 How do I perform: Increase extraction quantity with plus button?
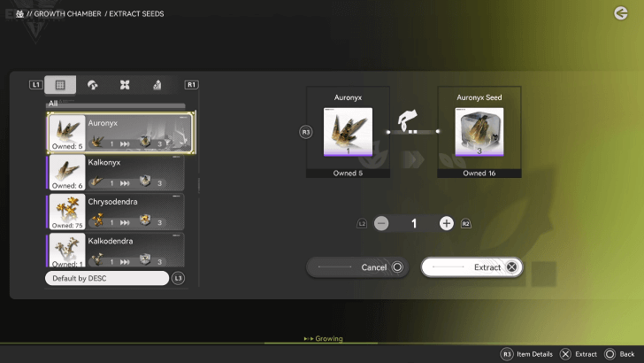click(447, 223)
